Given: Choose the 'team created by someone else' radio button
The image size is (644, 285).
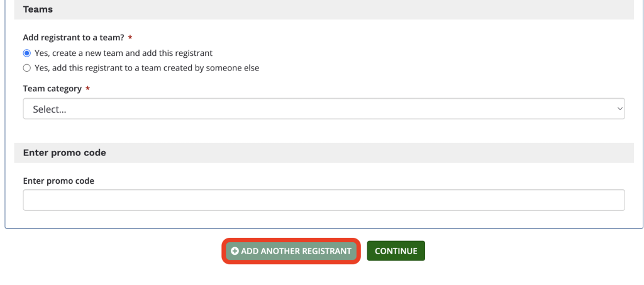Looking at the screenshot, I should tap(26, 68).
